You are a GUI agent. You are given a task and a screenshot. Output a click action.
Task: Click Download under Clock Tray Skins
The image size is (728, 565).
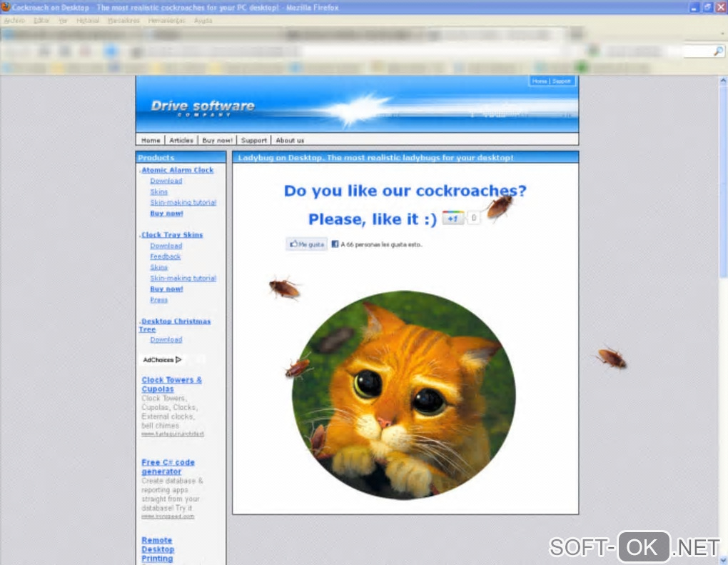coord(166,246)
